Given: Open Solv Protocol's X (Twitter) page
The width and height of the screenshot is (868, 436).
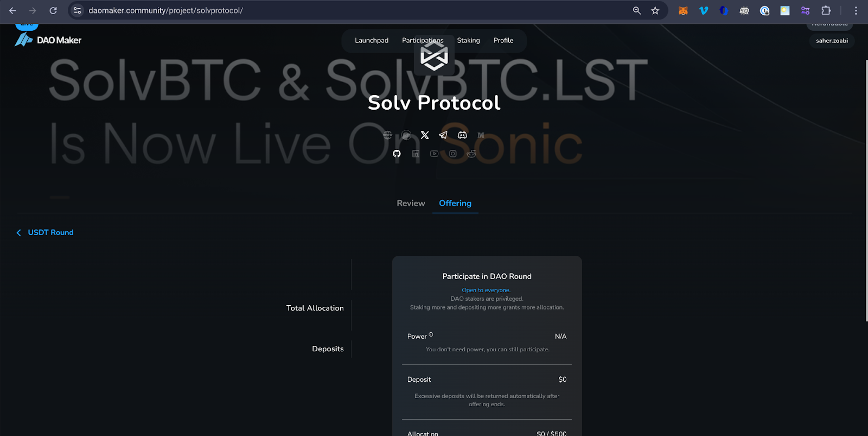Looking at the screenshot, I should pos(425,135).
